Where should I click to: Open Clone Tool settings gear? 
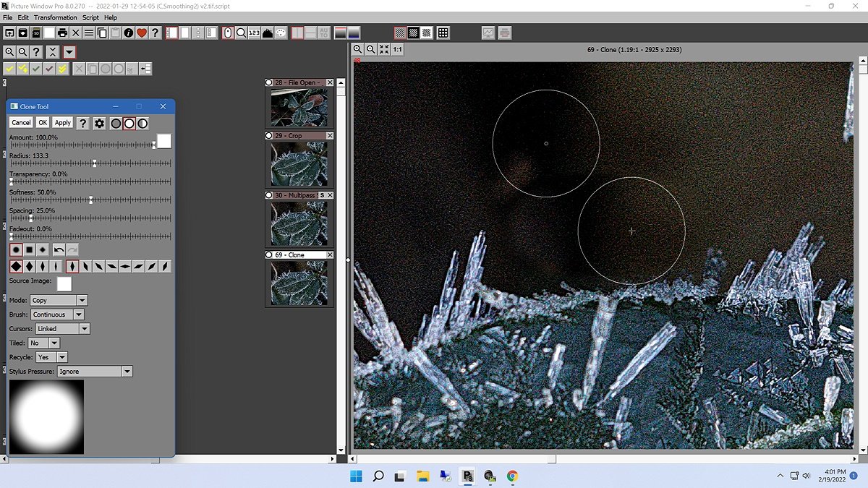[99, 123]
